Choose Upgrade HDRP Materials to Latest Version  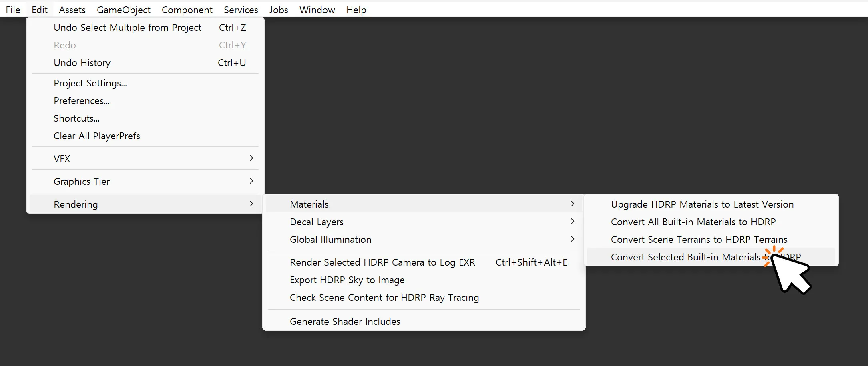(702, 204)
